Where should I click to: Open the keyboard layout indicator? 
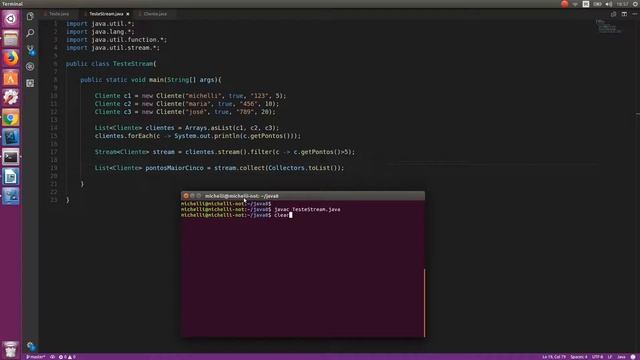(x=586, y=4)
